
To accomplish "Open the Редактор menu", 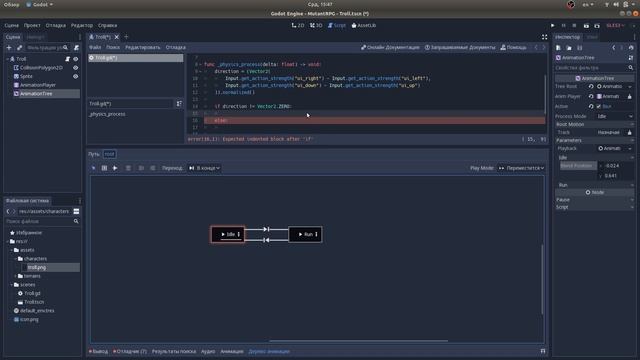I will coord(82,25).
